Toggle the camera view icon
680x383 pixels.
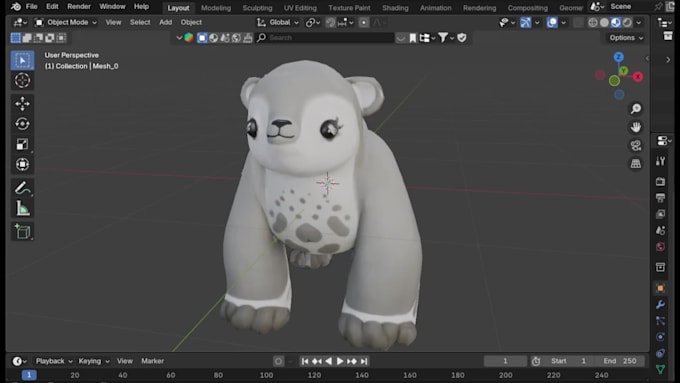click(636, 145)
